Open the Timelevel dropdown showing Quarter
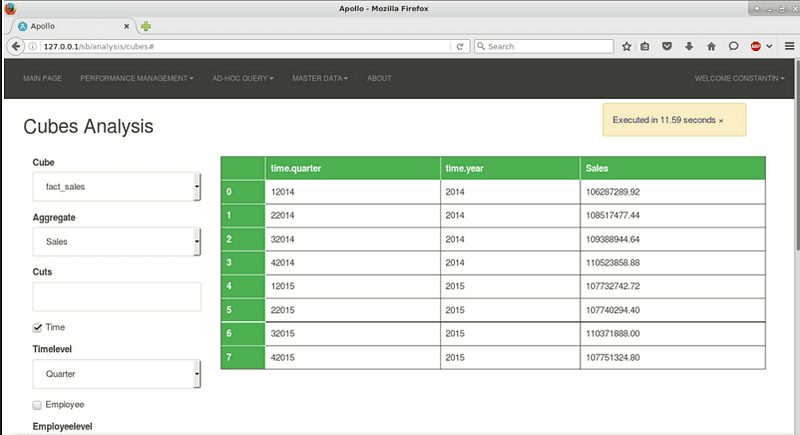 [x=117, y=374]
